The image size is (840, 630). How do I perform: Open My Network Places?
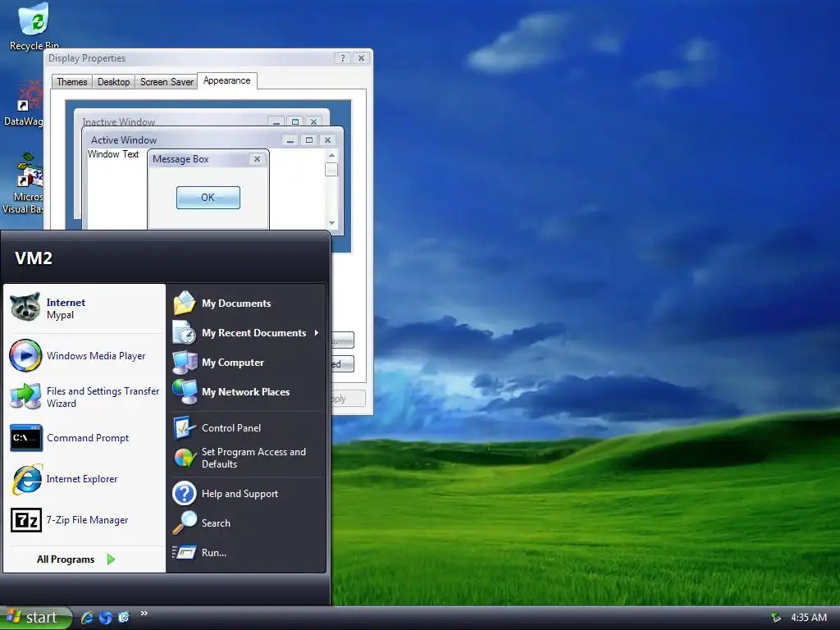click(246, 391)
